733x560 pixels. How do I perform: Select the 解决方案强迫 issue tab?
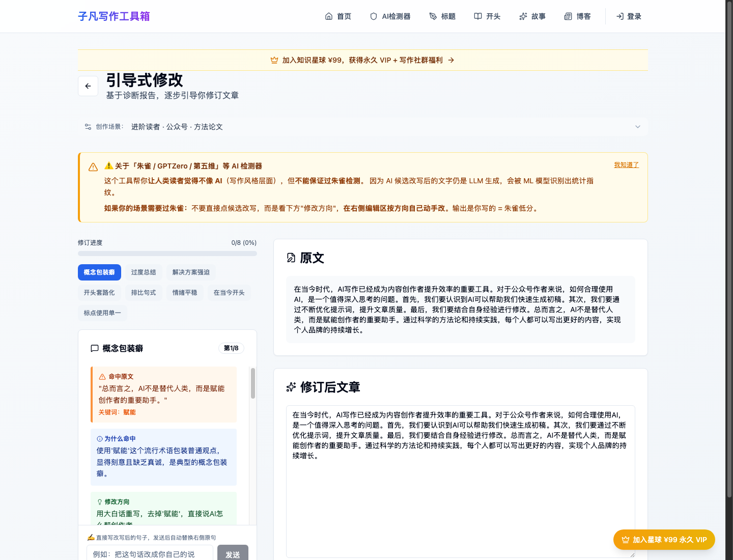pyautogui.click(x=191, y=272)
